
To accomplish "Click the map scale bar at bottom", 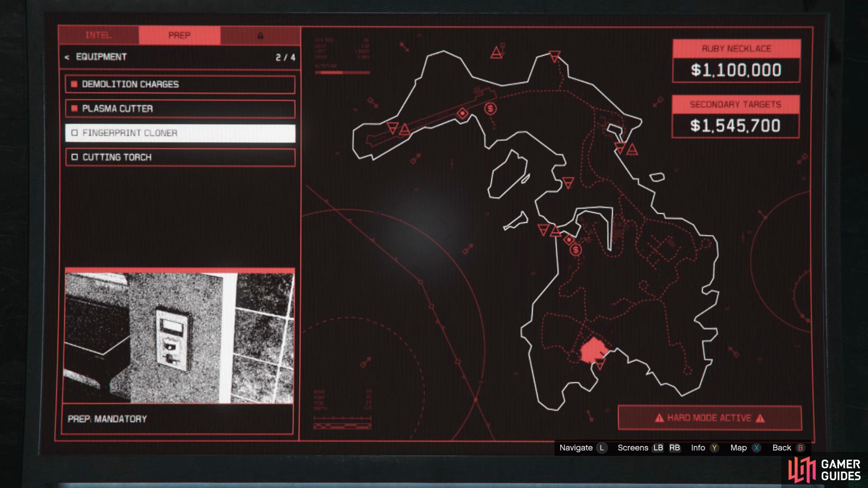I will pyautogui.click(x=342, y=426).
